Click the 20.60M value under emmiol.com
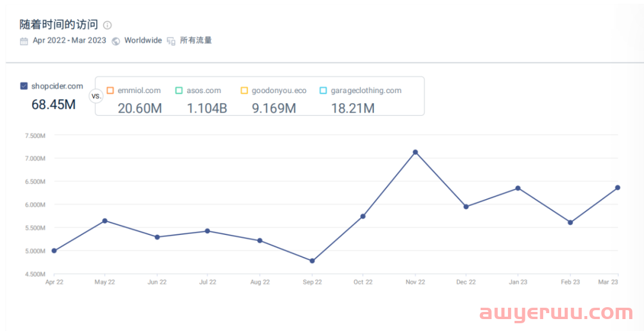 [140, 109]
